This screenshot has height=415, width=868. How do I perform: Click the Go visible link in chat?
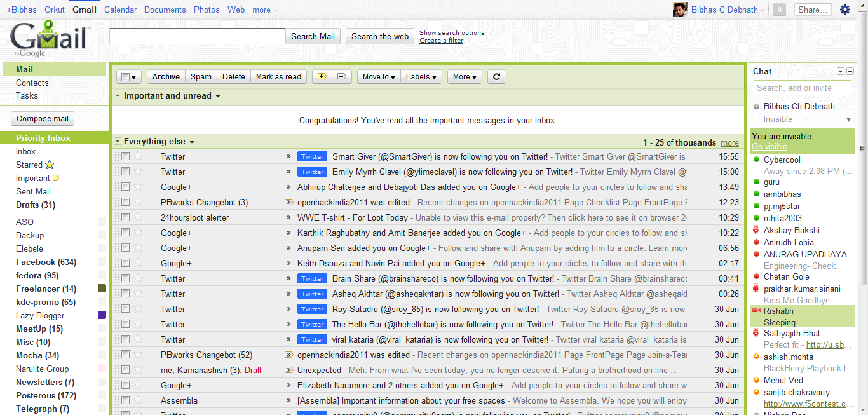[769, 147]
